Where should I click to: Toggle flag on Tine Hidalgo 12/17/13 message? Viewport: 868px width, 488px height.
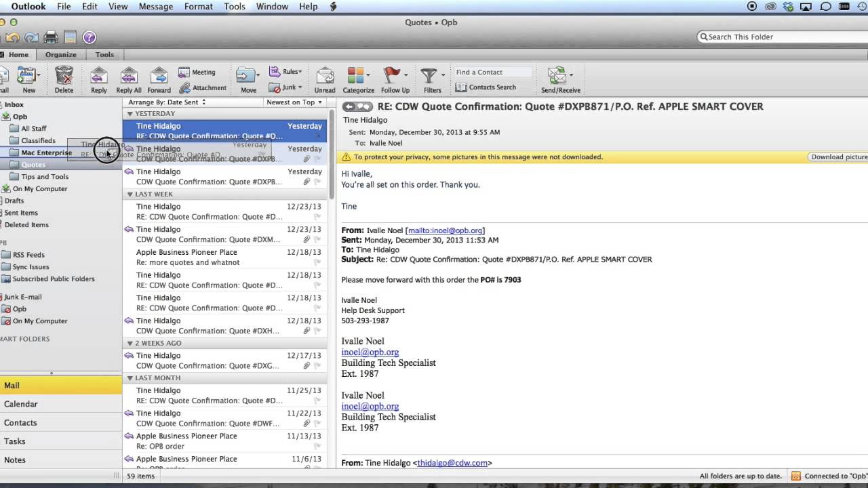click(x=317, y=366)
